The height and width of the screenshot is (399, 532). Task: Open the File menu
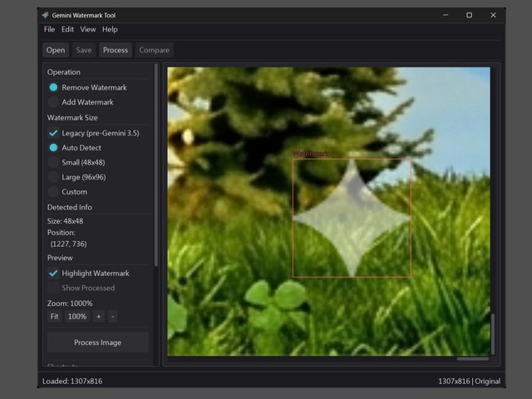(49, 30)
